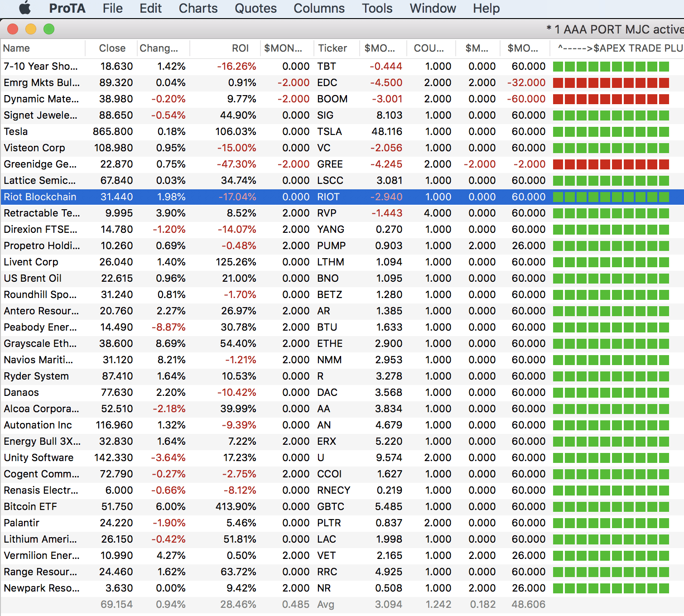Select the Range Resour... row name

point(40,572)
